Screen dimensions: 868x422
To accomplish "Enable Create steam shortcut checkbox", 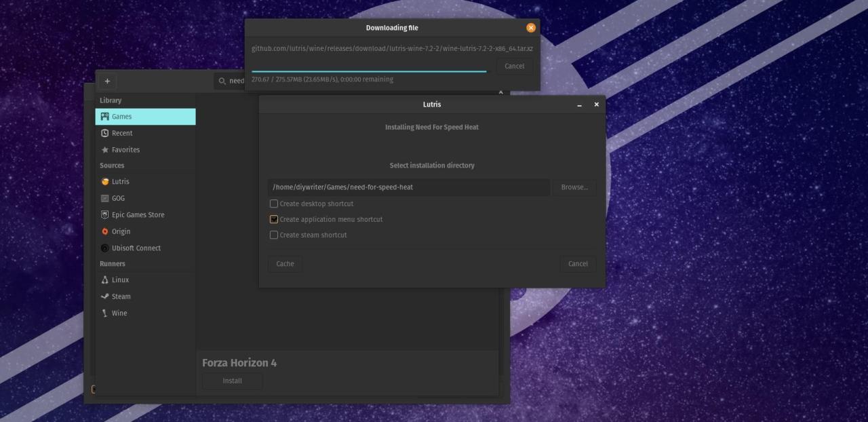I will [274, 235].
